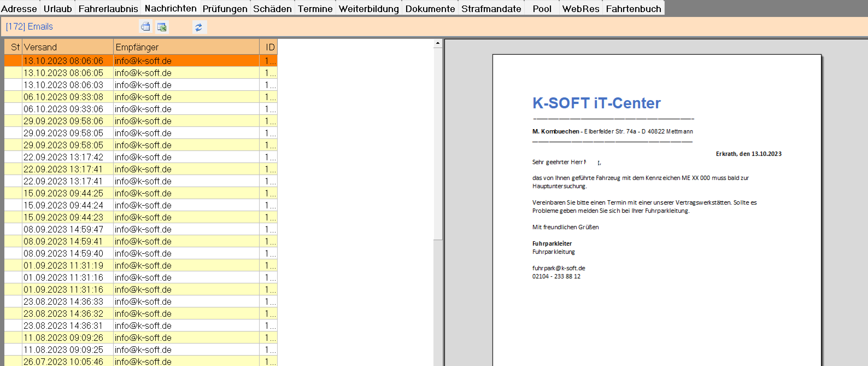Click the print list icon
The height and width of the screenshot is (366, 868).
pyautogui.click(x=145, y=27)
